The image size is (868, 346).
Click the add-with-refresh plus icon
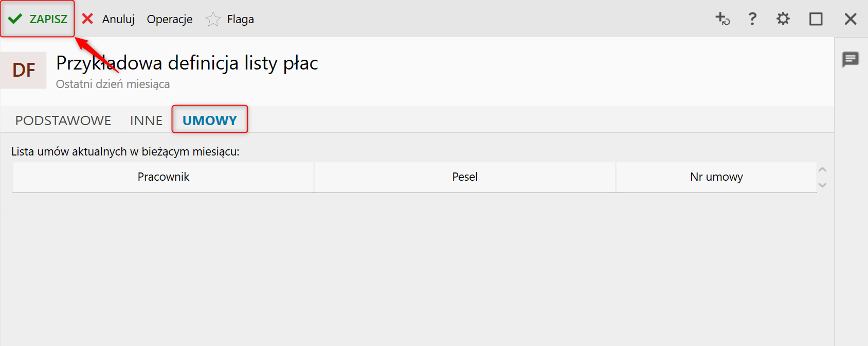(722, 19)
